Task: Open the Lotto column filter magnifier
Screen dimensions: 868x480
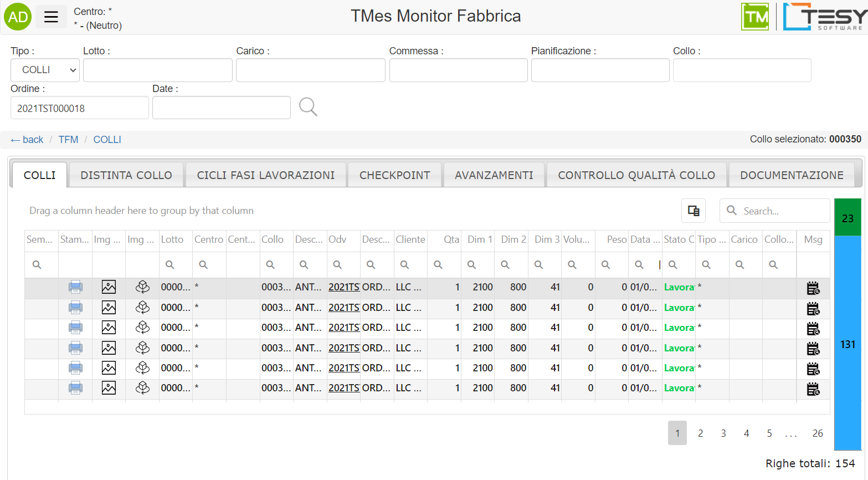Action: click(x=170, y=265)
